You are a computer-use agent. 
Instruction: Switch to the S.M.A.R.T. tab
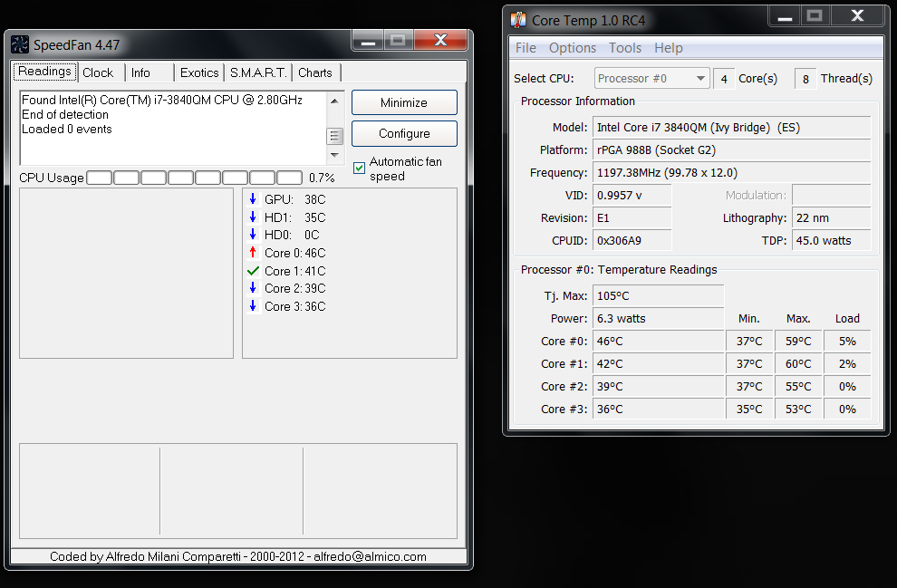click(x=258, y=72)
